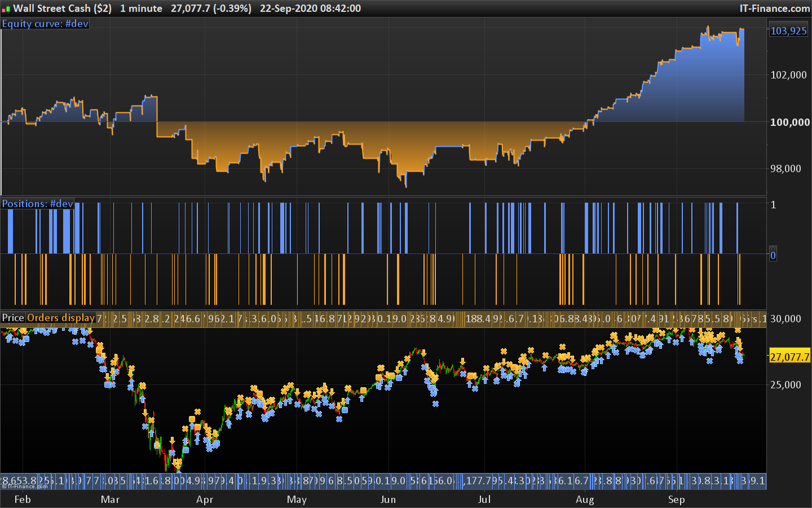Click the May label on the time axis
812x508 pixels.
coord(297,500)
